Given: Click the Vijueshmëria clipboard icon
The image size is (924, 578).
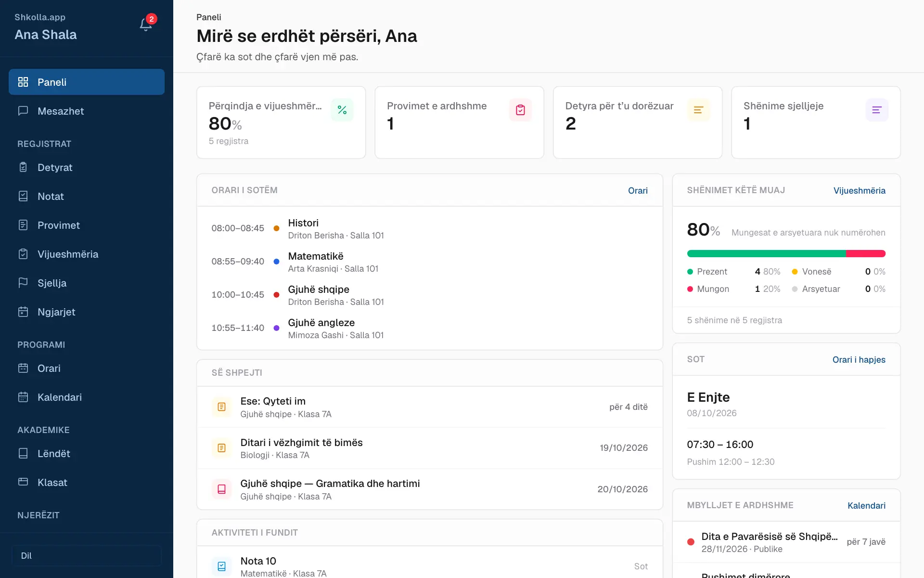Looking at the screenshot, I should pos(23,254).
